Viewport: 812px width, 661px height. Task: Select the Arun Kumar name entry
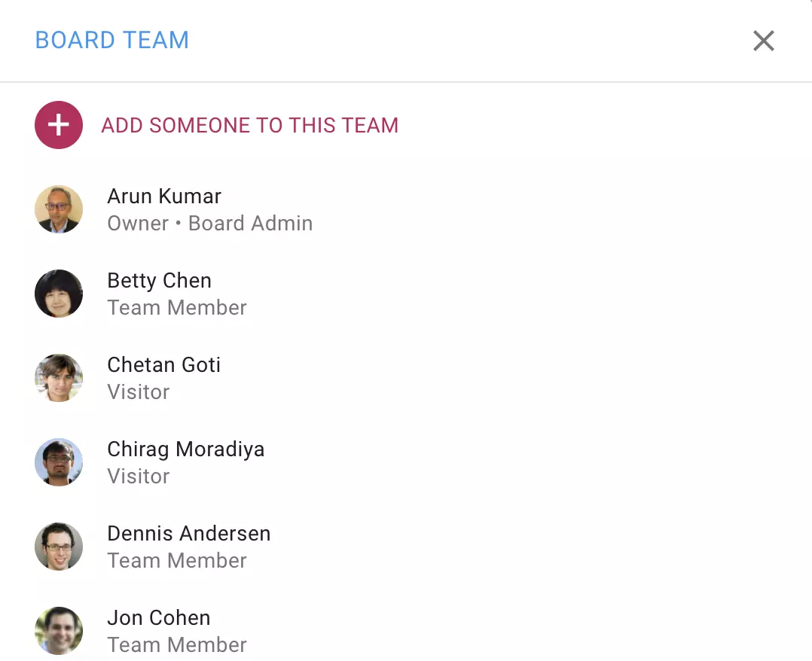(x=164, y=196)
